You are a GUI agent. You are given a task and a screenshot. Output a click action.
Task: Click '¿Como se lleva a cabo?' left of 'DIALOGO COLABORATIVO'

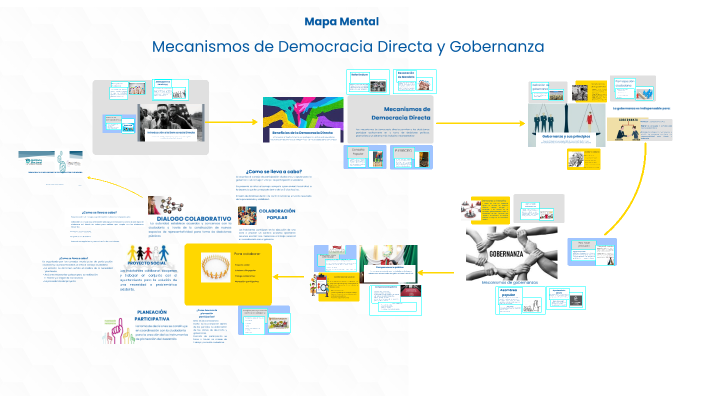99,212
